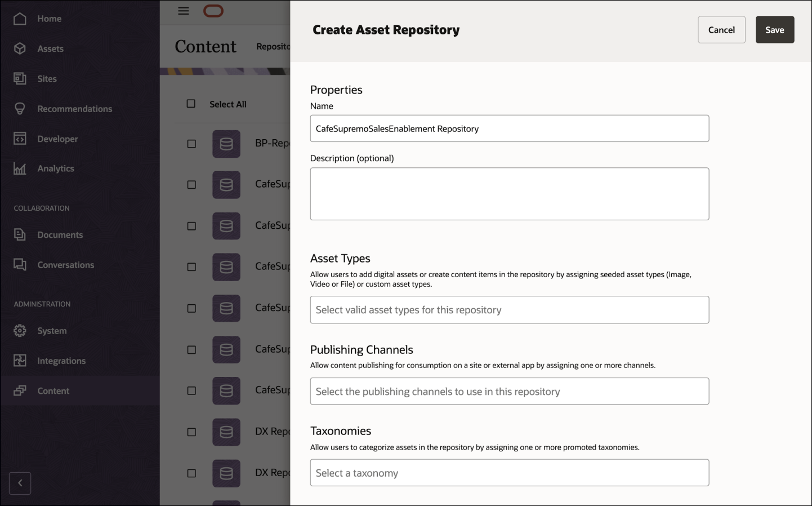Viewport: 812px width, 506px height.
Task: Check the checkbox next to the BP repository
Action: [191, 144]
